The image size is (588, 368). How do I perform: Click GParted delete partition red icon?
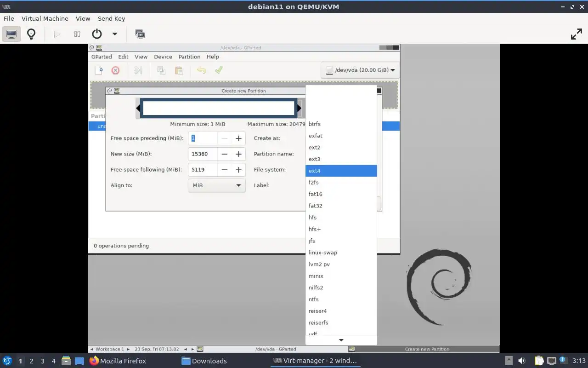115,70
